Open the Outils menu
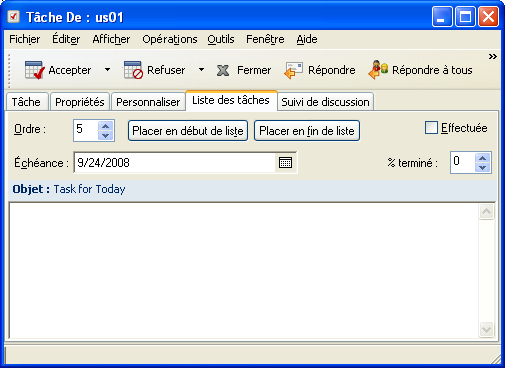This screenshot has width=505, height=368. coord(221,39)
